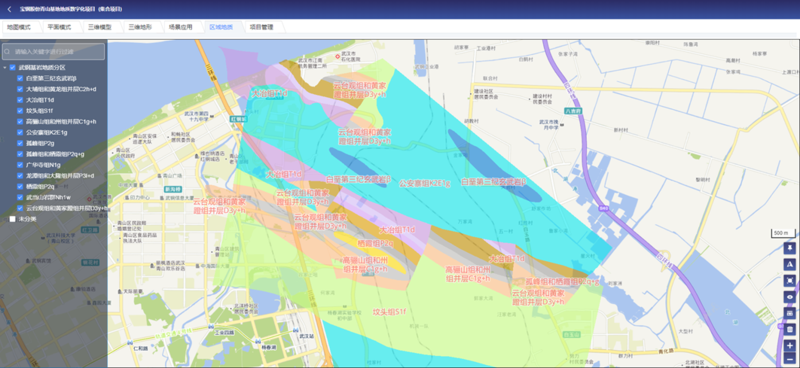Click the trash delete icon
Viewport: 800px width, 368px height.
point(790,329)
